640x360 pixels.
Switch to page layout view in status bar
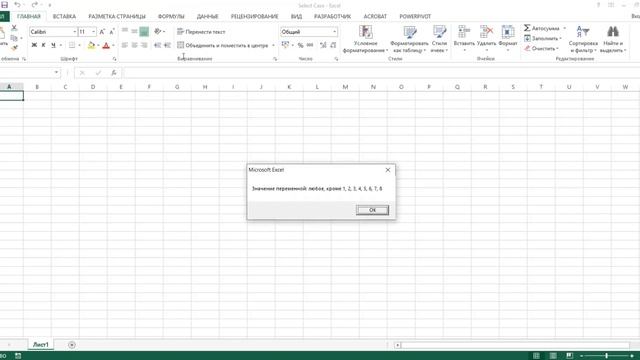point(553,356)
